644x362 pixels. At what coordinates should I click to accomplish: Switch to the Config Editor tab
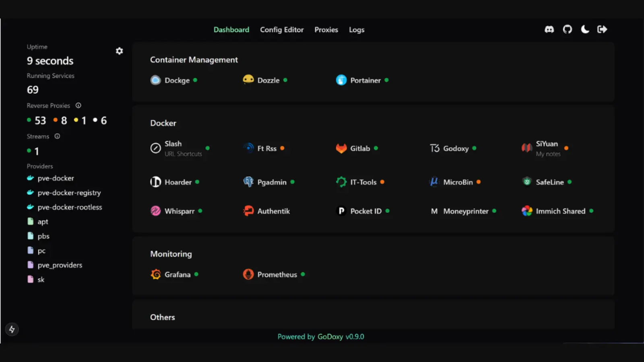282,30
